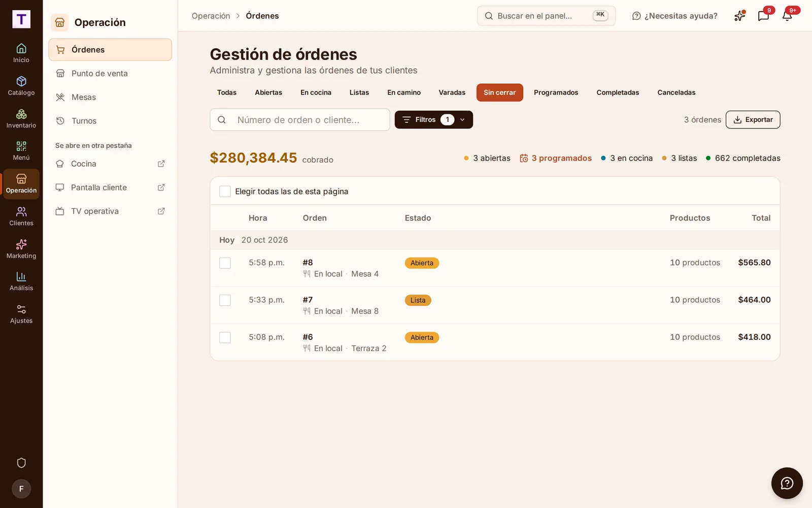The width and height of the screenshot is (812, 508).
Task: Open Punto de venta in sidebar
Action: pos(110,74)
